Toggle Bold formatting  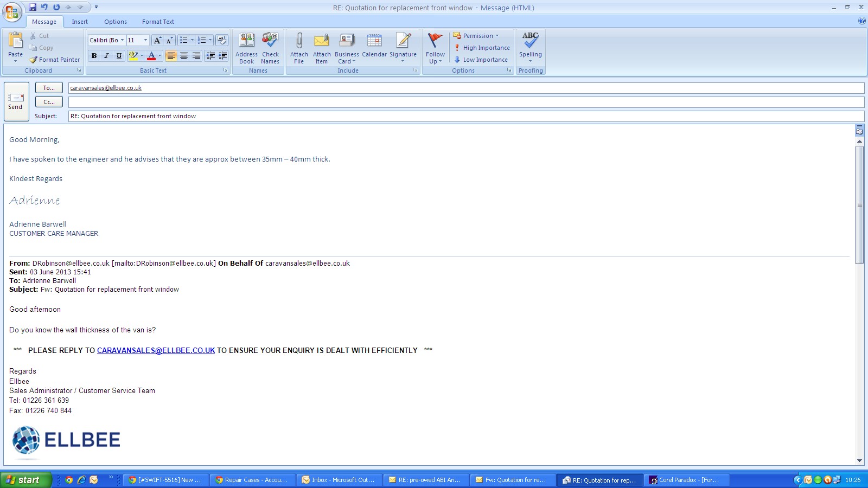[x=94, y=56]
